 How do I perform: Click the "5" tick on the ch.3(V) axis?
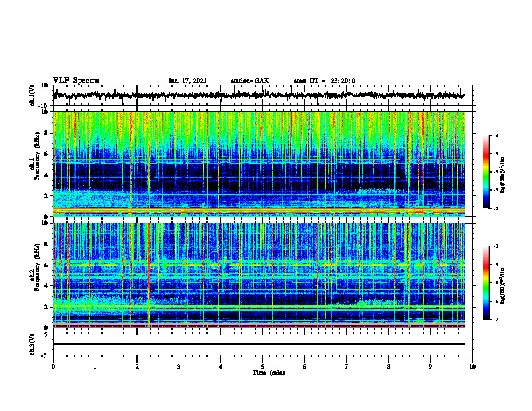46,334
